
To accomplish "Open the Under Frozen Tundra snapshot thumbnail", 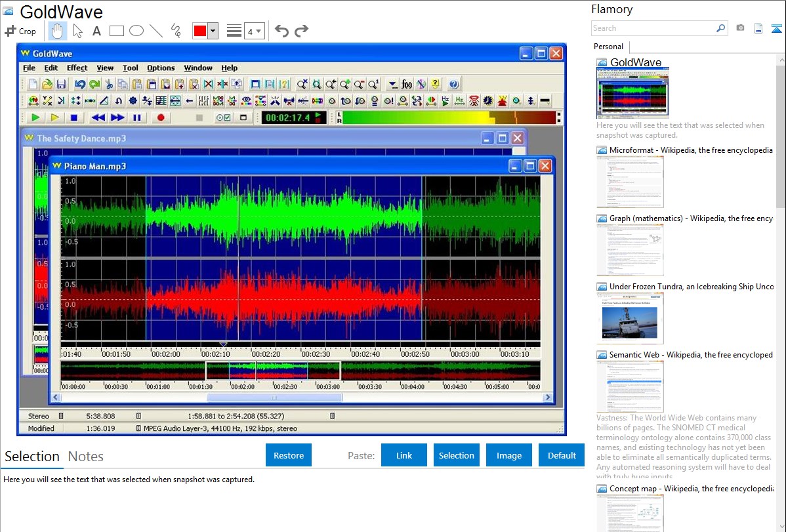I will (x=630, y=318).
